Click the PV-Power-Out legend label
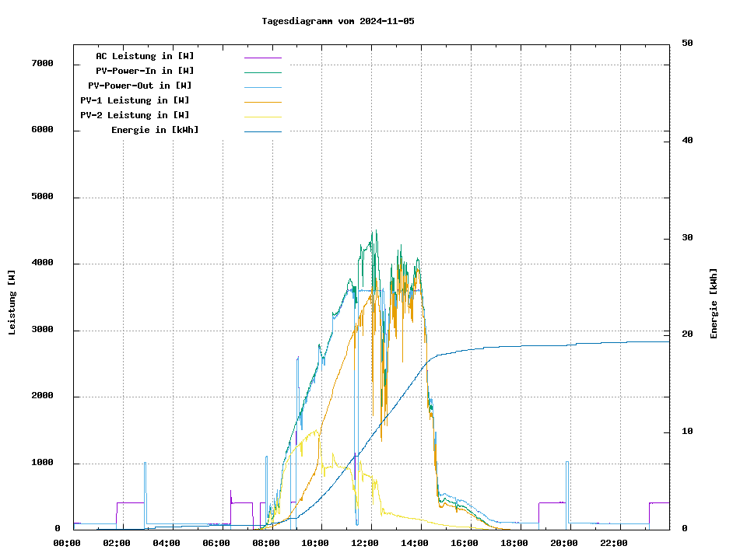Image resolution: width=747 pixels, height=560 pixels. (140, 86)
